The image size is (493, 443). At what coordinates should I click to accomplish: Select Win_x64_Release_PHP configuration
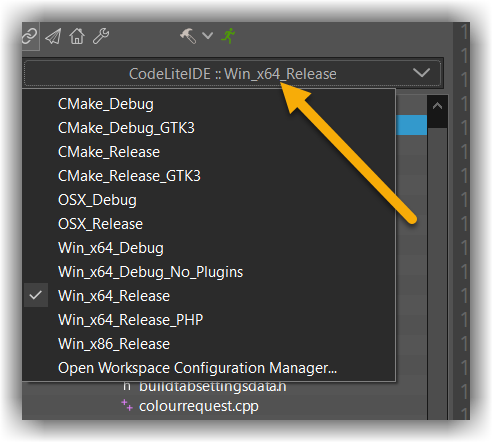[209, 320]
